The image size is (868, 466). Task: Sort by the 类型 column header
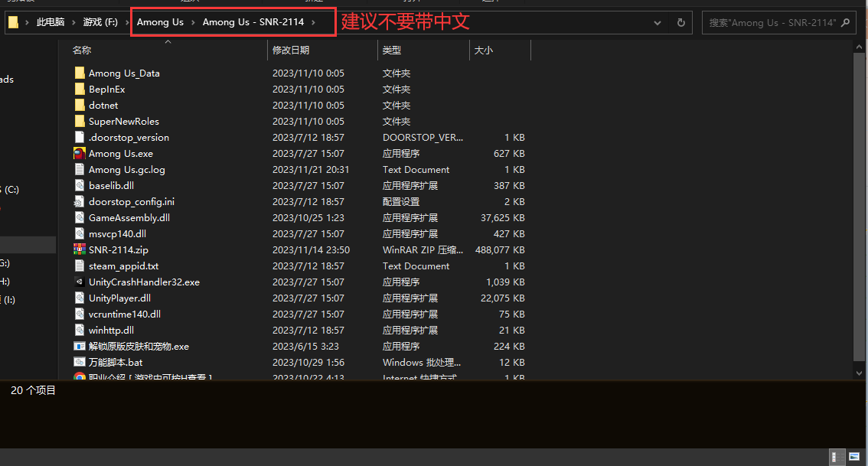point(391,51)
